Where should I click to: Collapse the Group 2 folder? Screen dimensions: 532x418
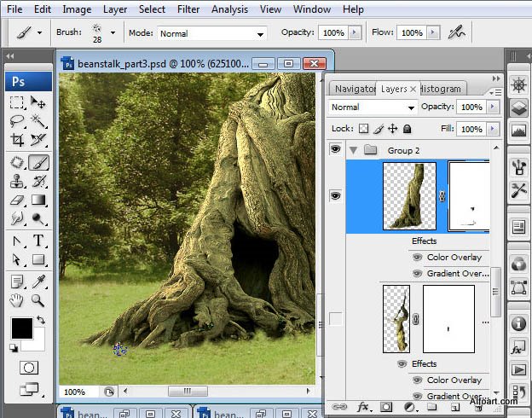pyautogui.click(x=353, y=150)
